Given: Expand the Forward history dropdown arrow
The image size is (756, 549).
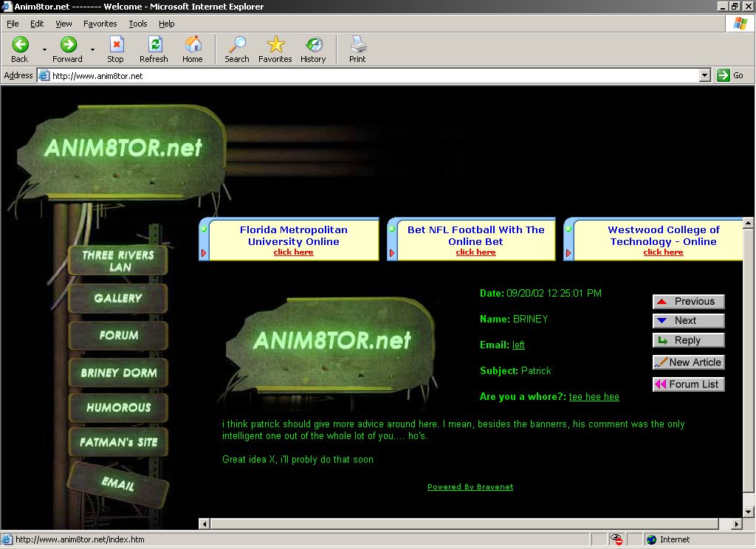Looking at the screenshot, I should (x=92, y=49).
